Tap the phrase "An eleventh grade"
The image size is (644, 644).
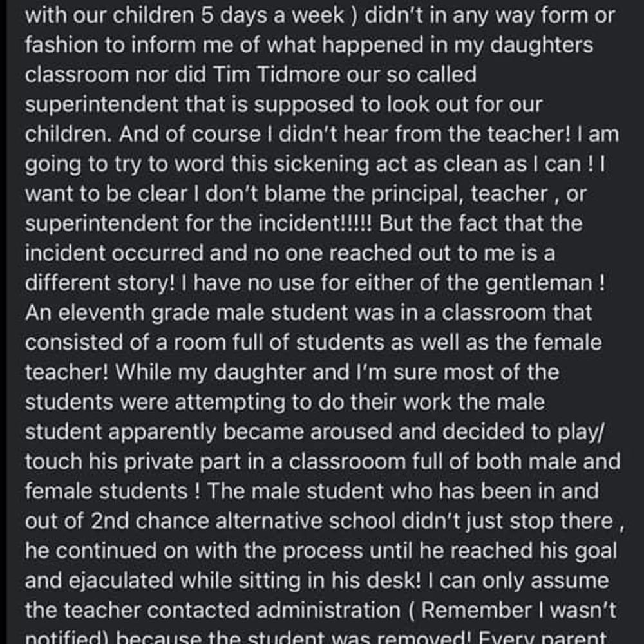click(x=117, y=313)
